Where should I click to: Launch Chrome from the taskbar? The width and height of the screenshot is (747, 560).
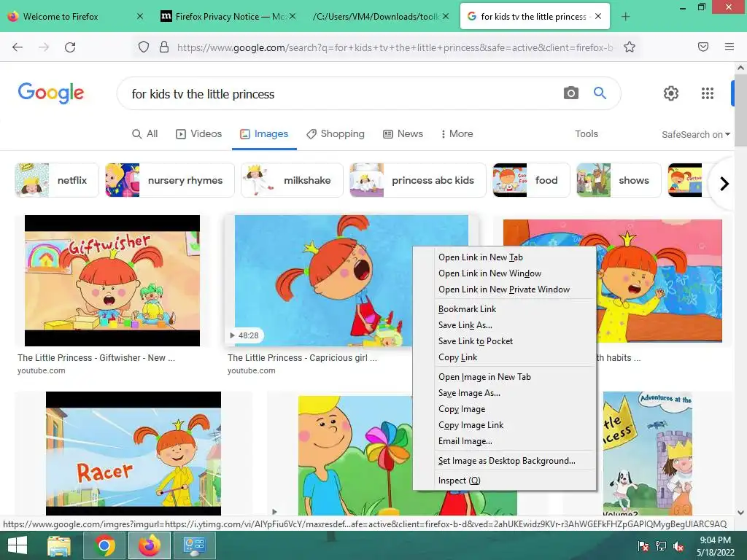tap(104, 545)
